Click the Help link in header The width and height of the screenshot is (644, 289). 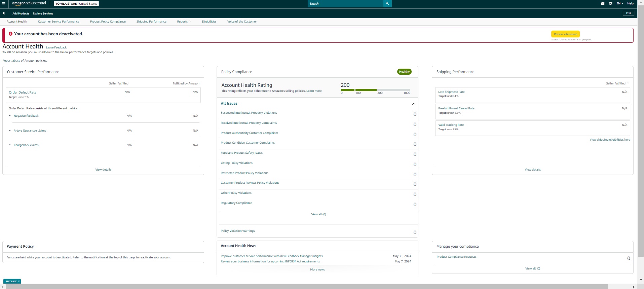(x=630, y=3)
